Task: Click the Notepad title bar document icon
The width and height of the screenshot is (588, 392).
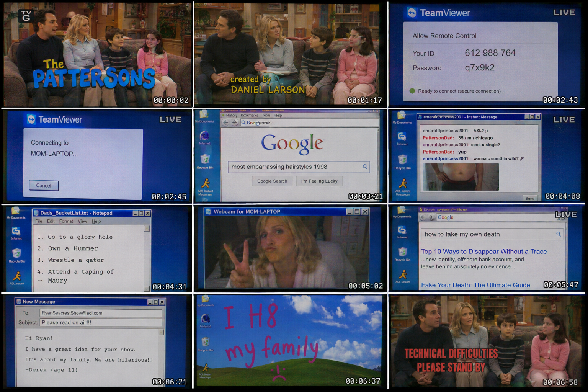Action: pyautogui.click(x=36, y=213)
